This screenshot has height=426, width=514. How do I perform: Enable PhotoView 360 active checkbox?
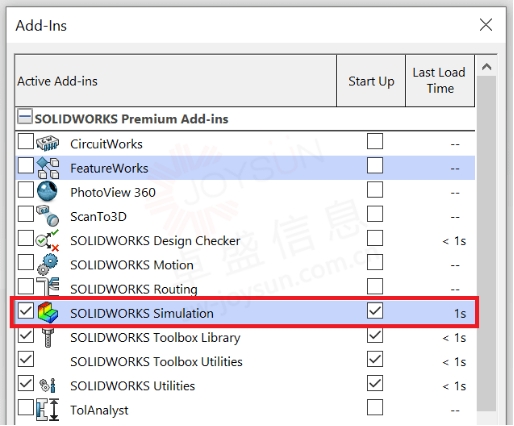(26, 189)
